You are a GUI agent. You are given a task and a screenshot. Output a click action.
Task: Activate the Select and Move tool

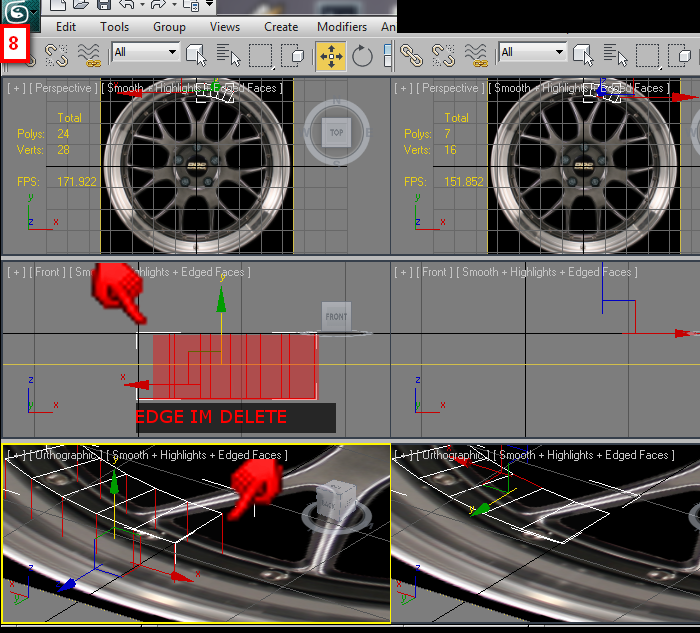331,54
